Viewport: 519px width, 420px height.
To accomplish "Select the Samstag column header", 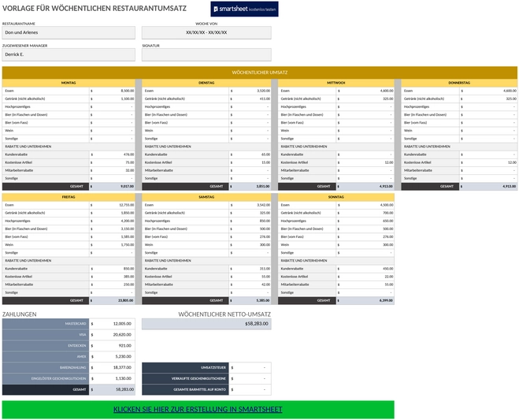I will coord(206,197).
